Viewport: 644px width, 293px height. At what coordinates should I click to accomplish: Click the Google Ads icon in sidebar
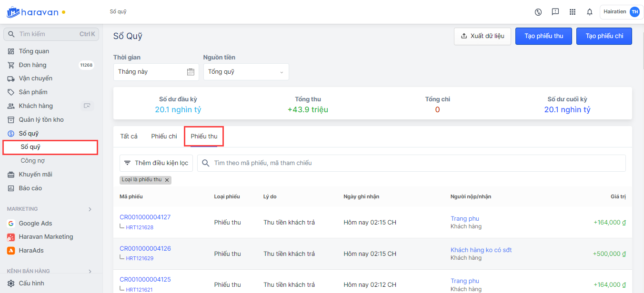[10, 224]
